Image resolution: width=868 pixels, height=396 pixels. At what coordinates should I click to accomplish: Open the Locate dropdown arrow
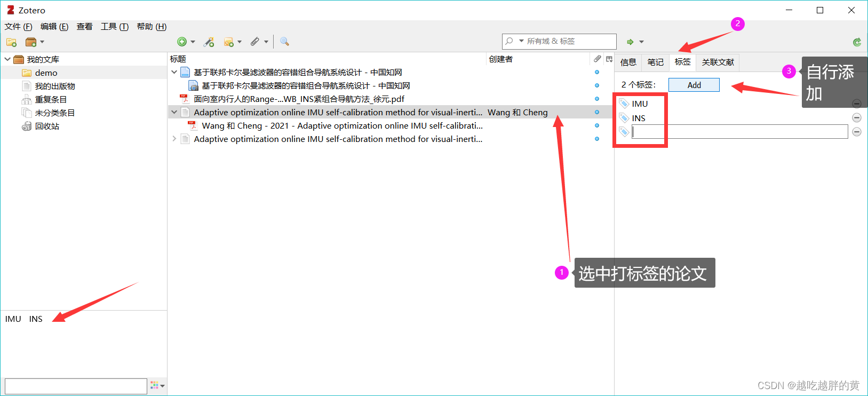(641, 42)
